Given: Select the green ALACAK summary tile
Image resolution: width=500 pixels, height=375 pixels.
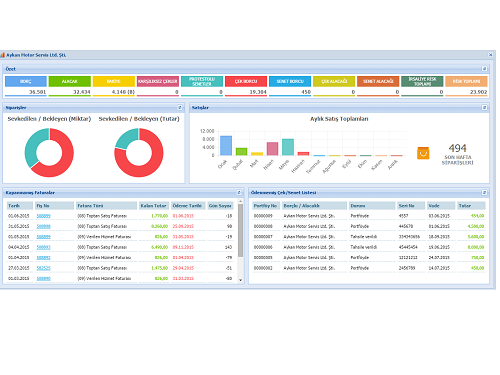Looking at the screenshot, I should click(70, 81).
